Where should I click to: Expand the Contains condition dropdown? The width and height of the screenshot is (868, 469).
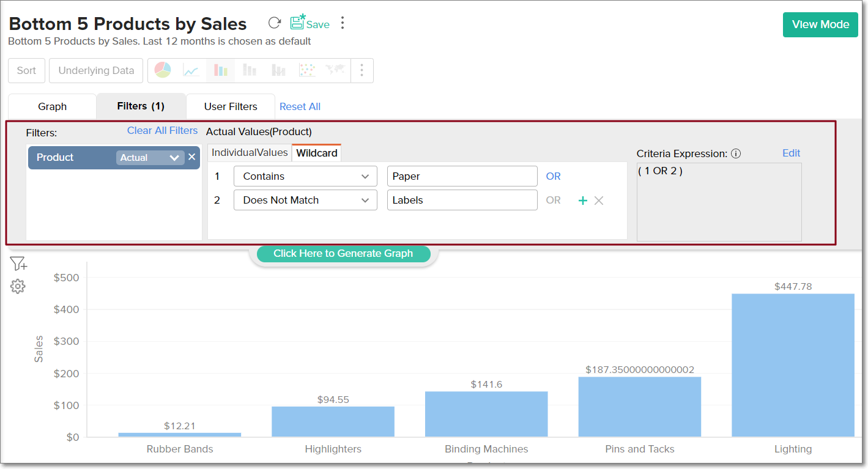coord(305,176)
